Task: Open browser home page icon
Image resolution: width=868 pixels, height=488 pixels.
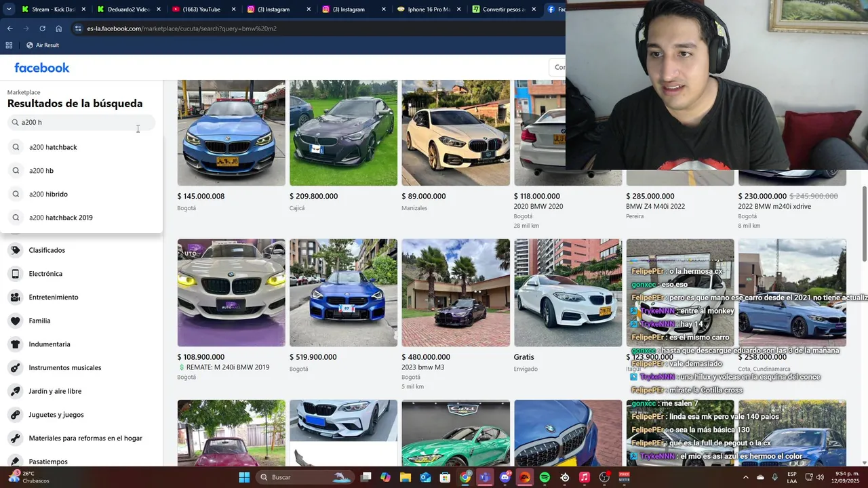Action: coord(59,28)
